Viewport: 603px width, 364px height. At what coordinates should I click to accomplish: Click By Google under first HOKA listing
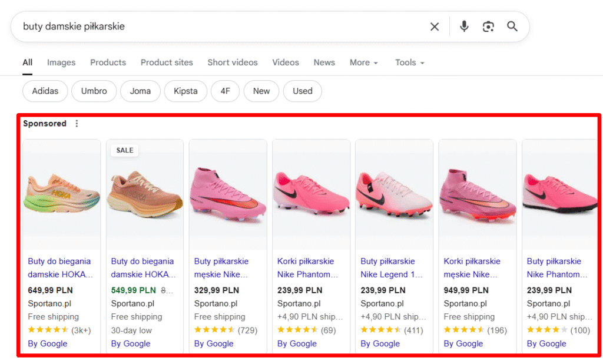tap(48, 343)
